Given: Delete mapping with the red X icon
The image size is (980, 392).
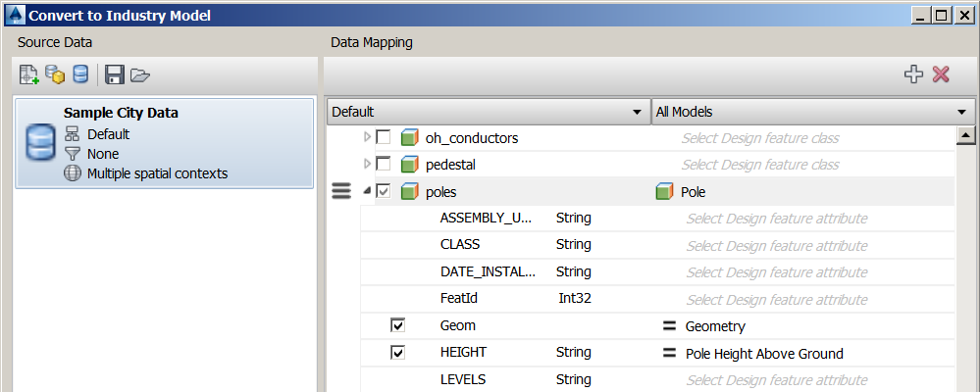Looking at the screenshot, I should coord(942,74).
